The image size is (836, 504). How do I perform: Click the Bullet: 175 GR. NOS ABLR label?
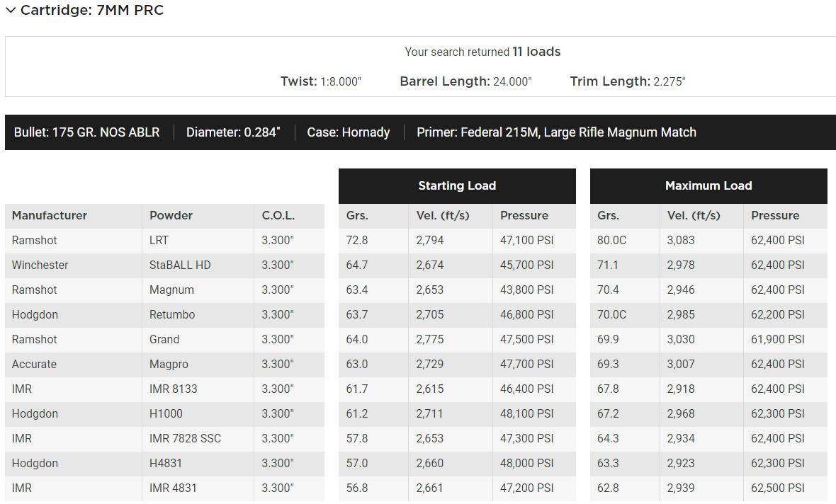(87, 132)
